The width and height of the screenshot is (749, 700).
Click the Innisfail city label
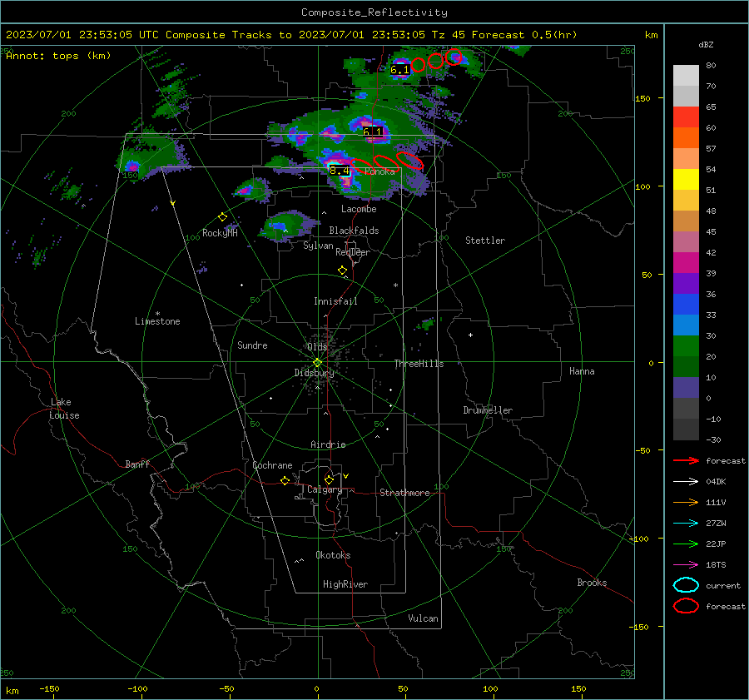335,301
